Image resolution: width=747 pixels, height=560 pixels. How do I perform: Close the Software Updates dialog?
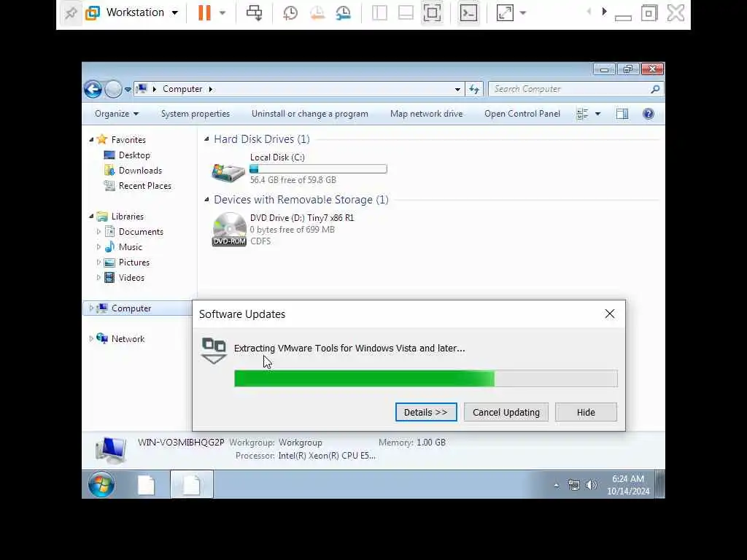tap(609, 314)
